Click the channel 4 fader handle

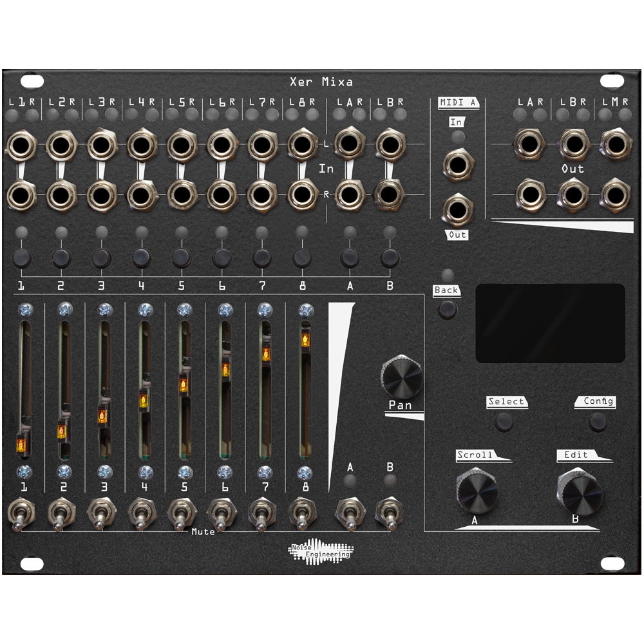[144, 400]
